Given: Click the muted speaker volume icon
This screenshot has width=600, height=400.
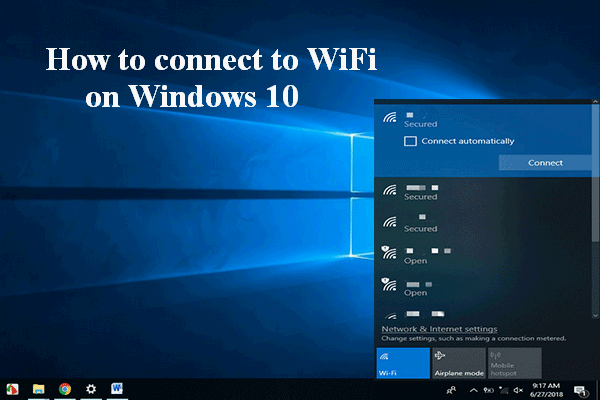Looking at the screenshot, I should (518, 390).
